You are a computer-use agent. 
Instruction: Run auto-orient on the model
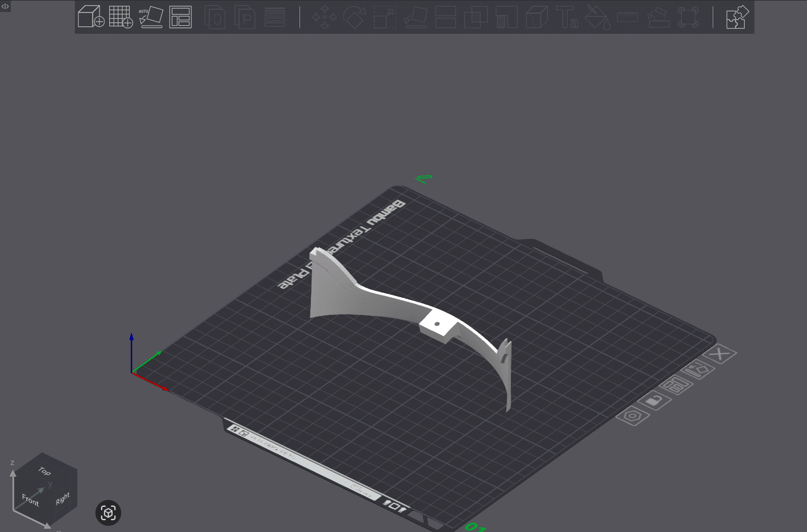151,17
